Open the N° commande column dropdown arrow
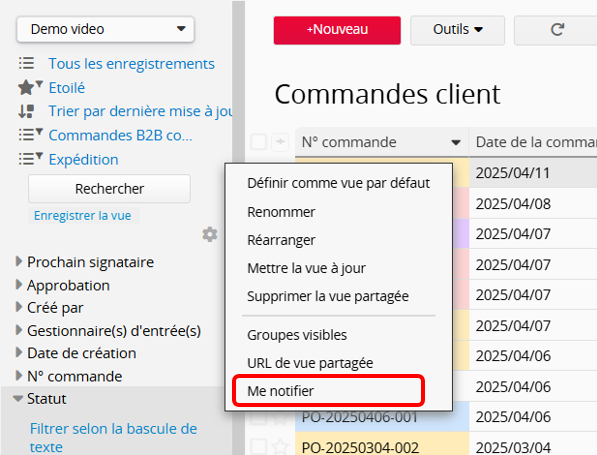Screen dimensions: 597x455 pyautogui.click(x=456, y=143)
